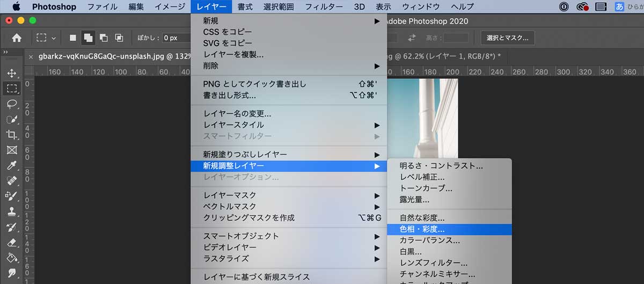Expand the ビデオレイヤー submenu
The width and height of the screenshot is (644, 284).
[289, 247]
